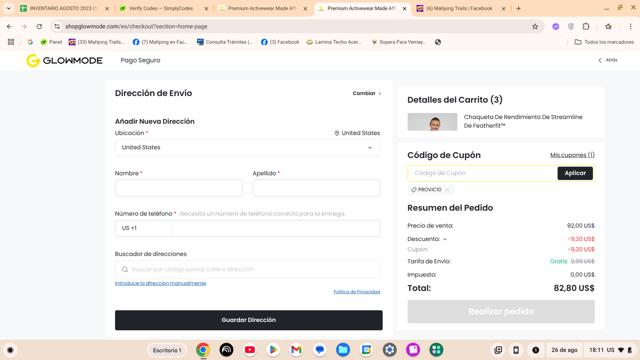Click the search icon in address finder

pyautogui.click(x=125, y=269)
